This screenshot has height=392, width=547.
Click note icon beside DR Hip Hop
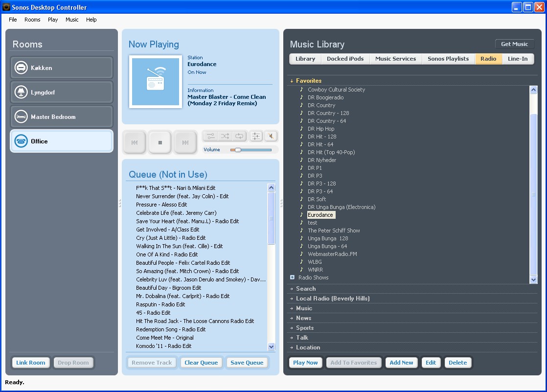tap(302, 128)
